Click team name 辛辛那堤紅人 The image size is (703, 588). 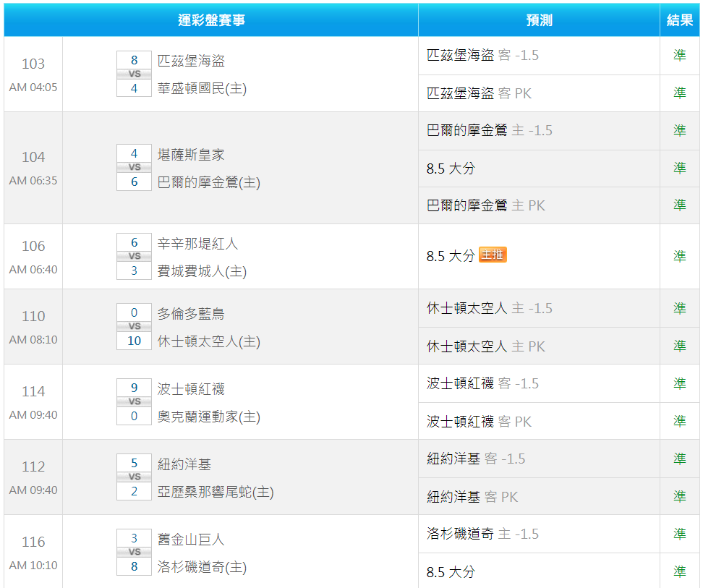[197, 243]
